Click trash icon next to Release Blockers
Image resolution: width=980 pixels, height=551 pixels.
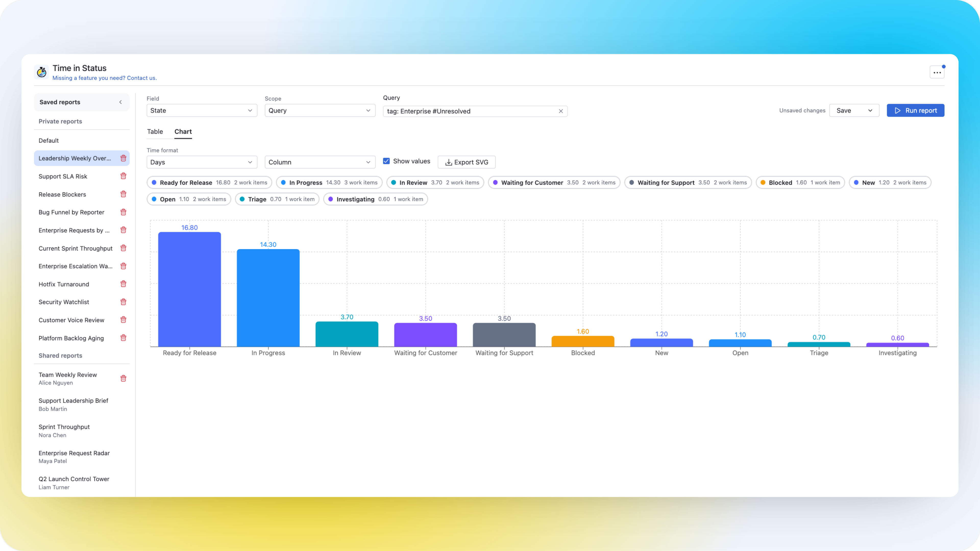pyautogui.click(x=123, y=194)
